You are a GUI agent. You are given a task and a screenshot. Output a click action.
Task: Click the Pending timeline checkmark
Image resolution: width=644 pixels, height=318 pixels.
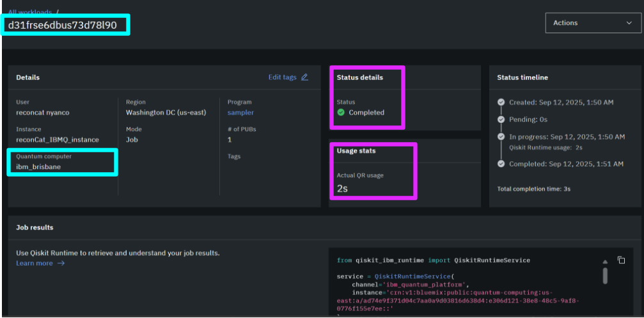(501, 120)
